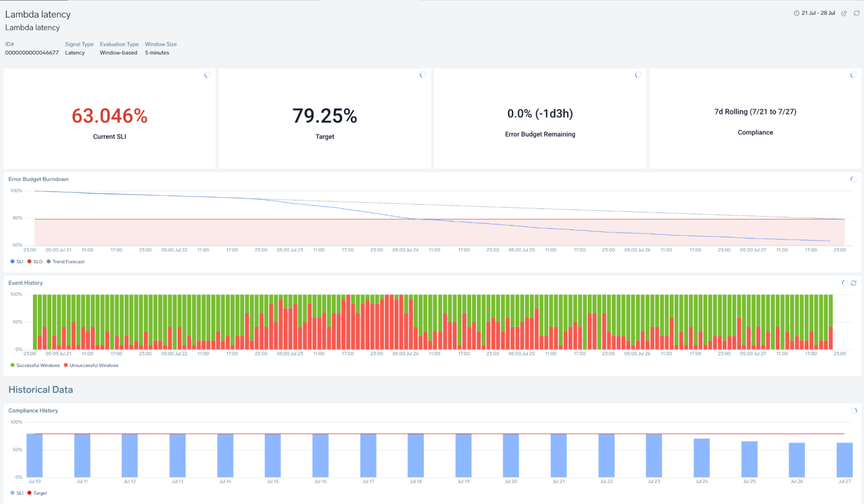Click the 63.046% Current SLI value
The image size is (864, 504).
pos(109,116)
